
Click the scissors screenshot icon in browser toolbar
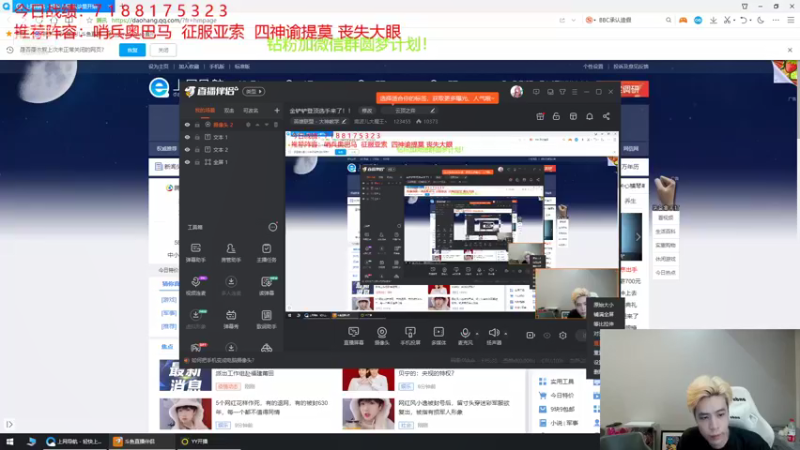pyautogui.click(x=728, y=20)
